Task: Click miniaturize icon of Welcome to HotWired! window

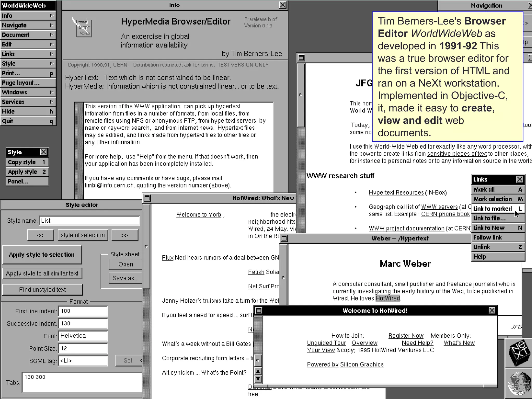Action: [x=259, y=311]
